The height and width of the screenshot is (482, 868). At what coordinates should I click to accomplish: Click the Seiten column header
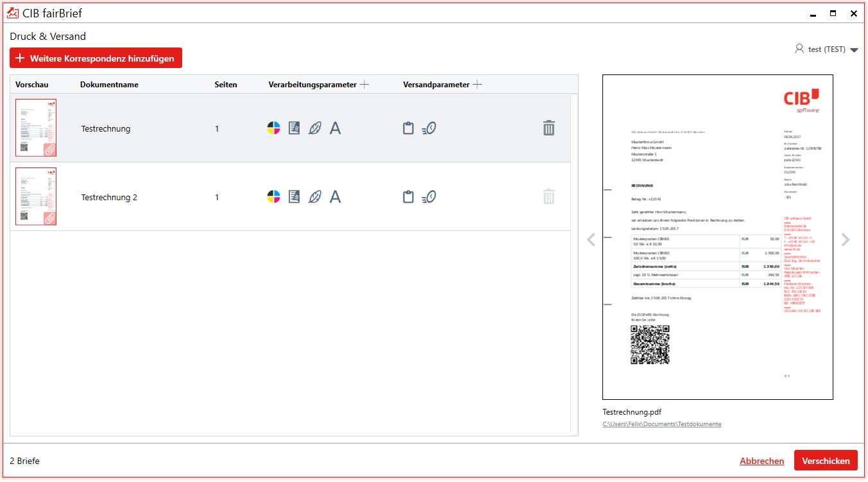point(226,84)
